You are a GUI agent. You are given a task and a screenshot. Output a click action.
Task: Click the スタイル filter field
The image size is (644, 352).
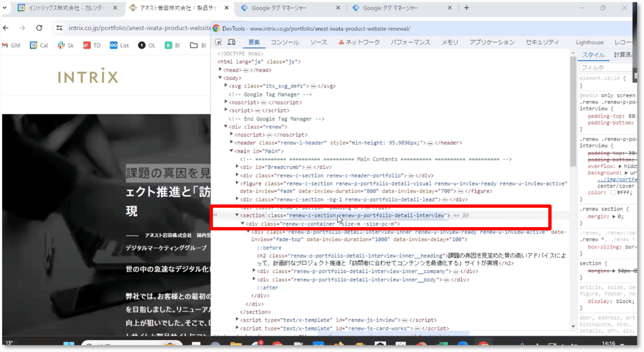[x=606, y=68]
